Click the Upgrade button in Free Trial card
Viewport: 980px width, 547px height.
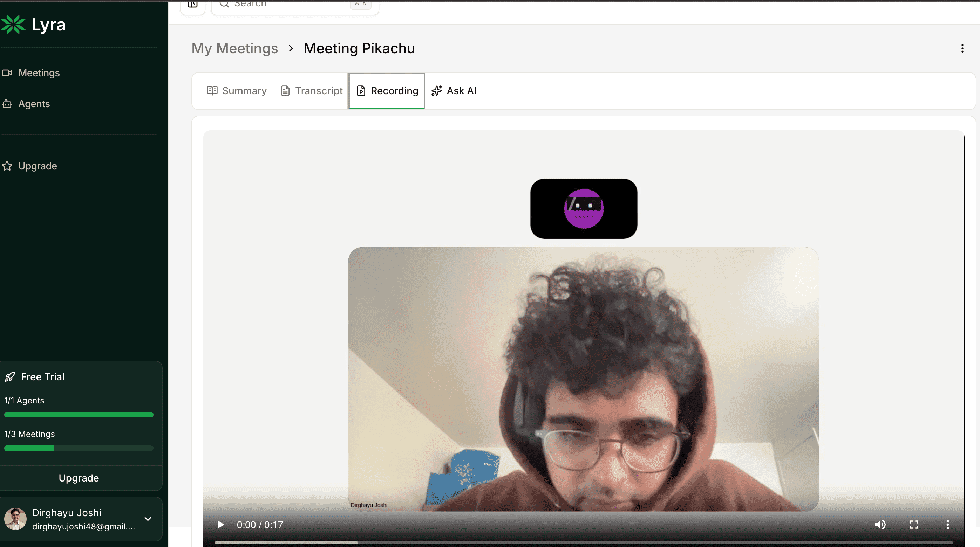tap(79, 478)
